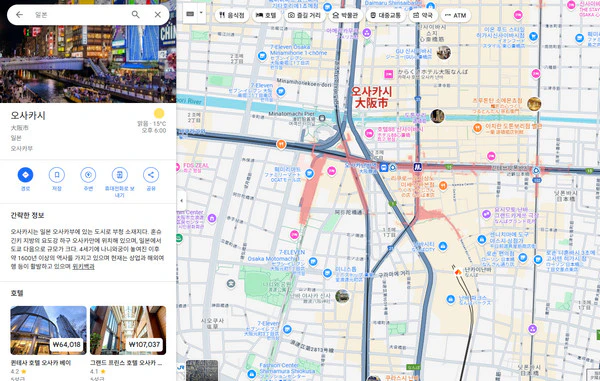
Task: Open the 위키백과 link
Action: (x=83, y=267)
